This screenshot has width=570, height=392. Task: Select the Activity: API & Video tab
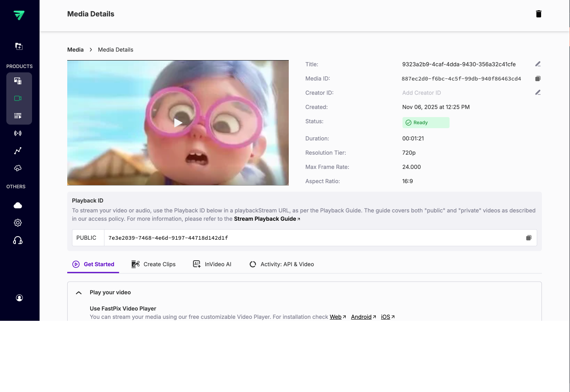click(281, 264)
